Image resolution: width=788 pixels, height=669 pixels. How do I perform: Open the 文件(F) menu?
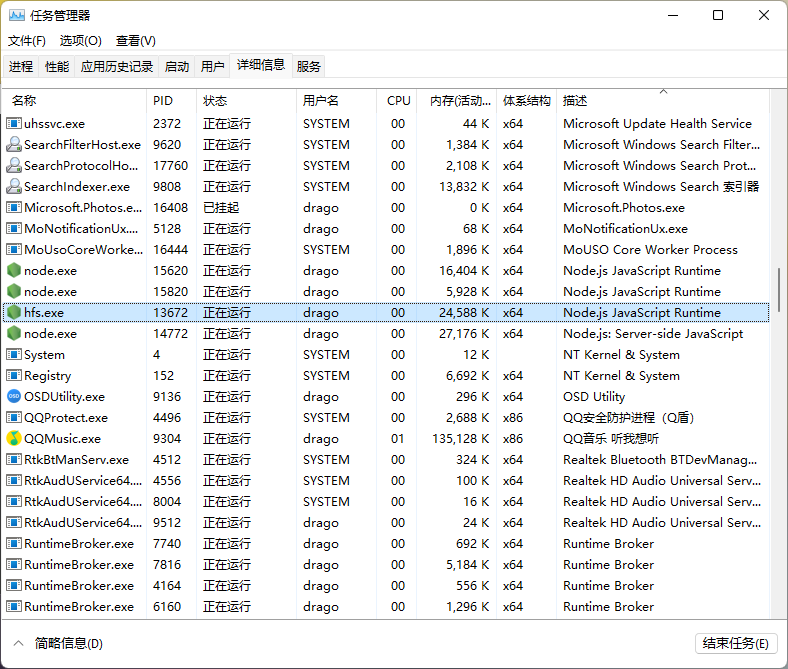pyautogui.click(x=27, y=41)
